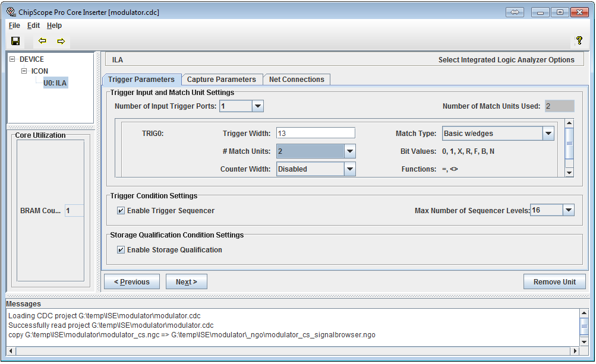Click the Next > button

coord(186,282)
